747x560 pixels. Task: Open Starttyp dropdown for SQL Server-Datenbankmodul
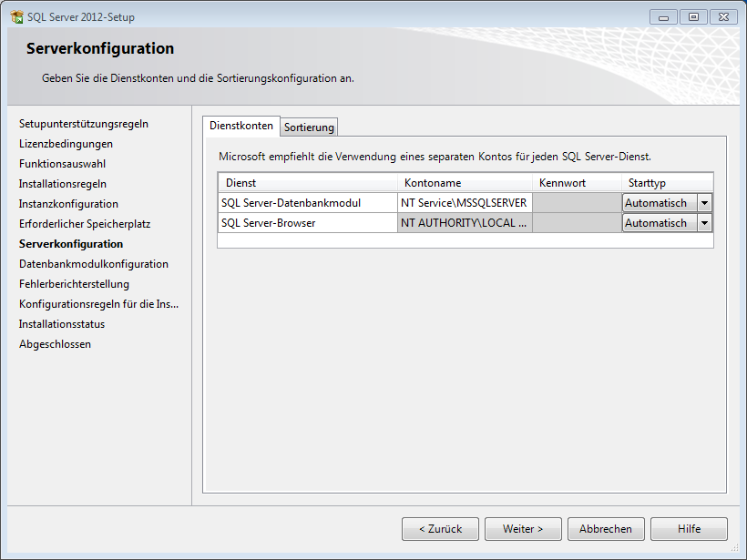click(704, 203)
